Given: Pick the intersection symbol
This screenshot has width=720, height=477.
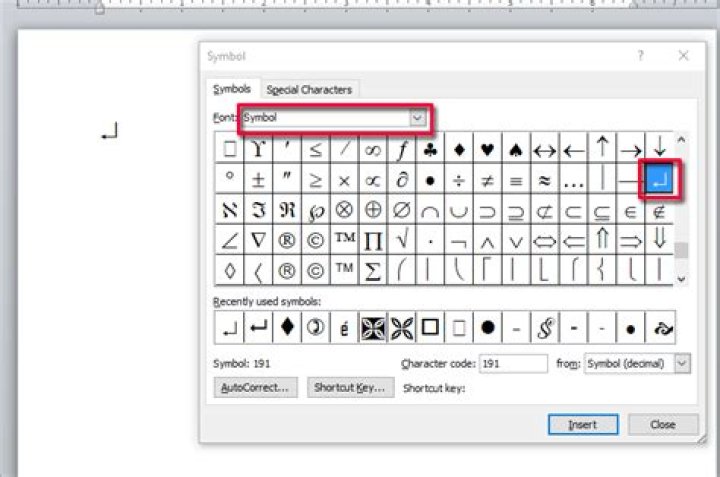Looking at the screenshot, I should click(430, 210).
